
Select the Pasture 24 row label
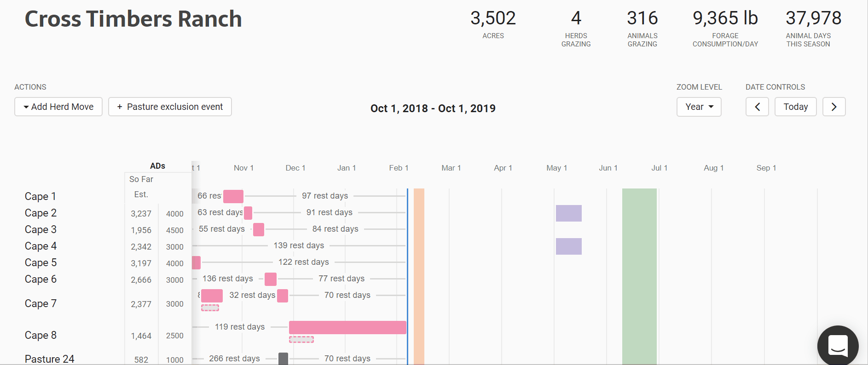49,359
